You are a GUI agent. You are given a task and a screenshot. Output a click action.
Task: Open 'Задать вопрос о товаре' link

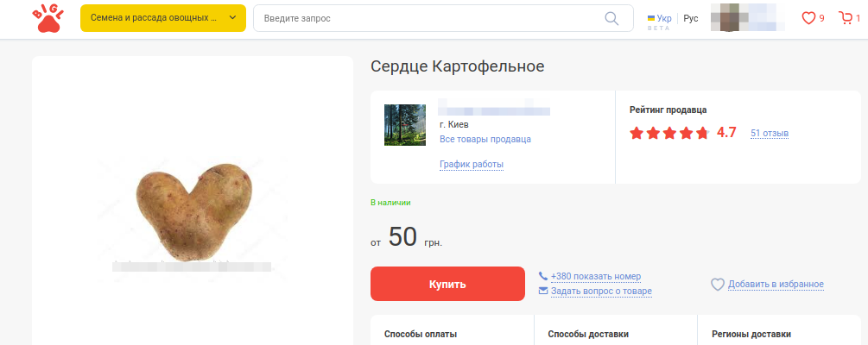coord(601,291)
